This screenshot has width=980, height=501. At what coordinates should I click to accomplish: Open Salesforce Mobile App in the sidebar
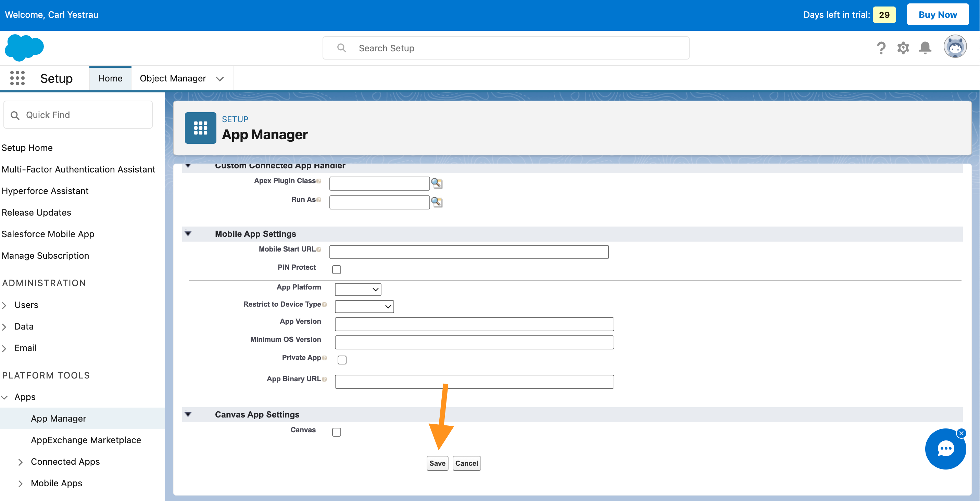point(48,234)
